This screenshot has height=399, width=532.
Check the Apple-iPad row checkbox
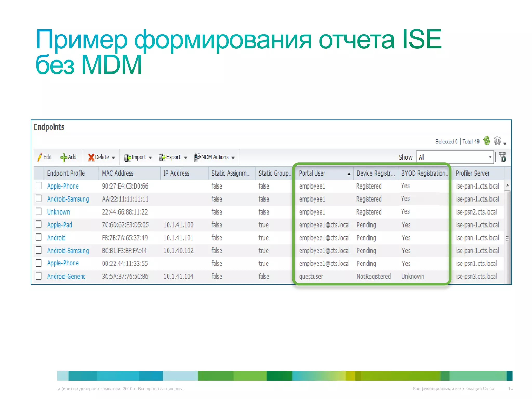coord(38,224)
